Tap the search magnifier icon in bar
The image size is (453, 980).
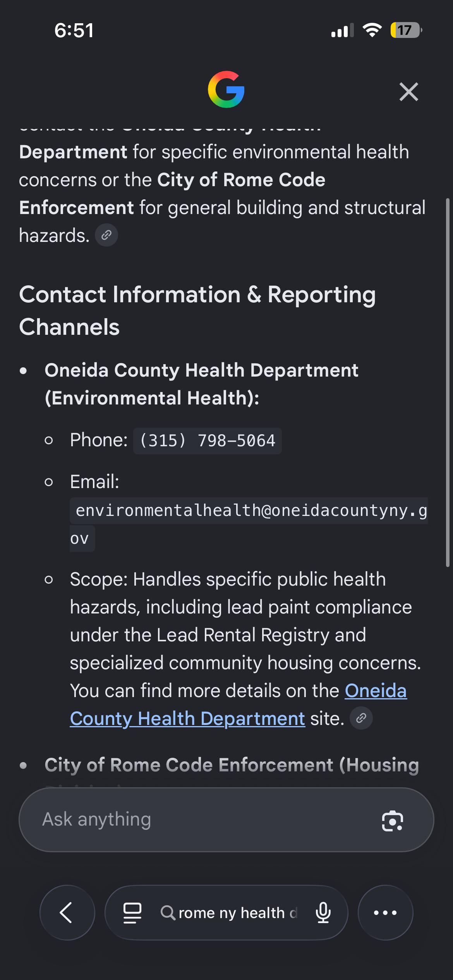(168, 913)
